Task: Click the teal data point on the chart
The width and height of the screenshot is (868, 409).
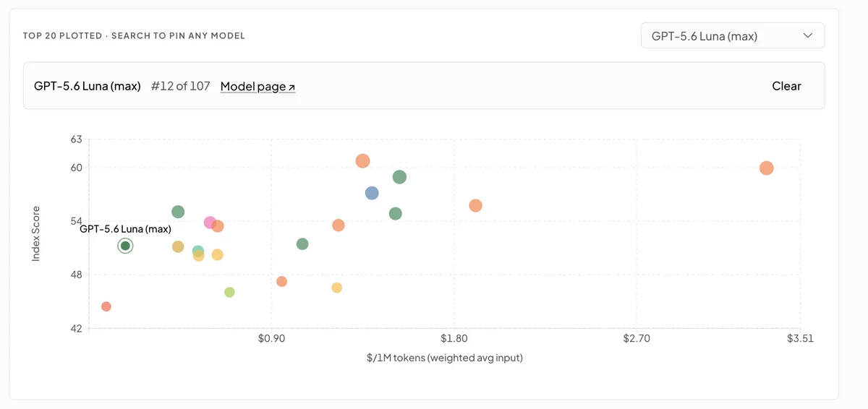Action: [198, 251]
